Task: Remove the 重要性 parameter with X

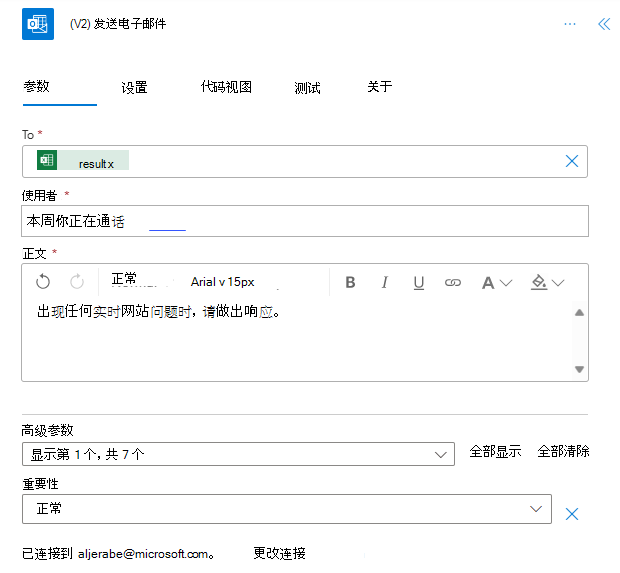Action: coord(572,514)
